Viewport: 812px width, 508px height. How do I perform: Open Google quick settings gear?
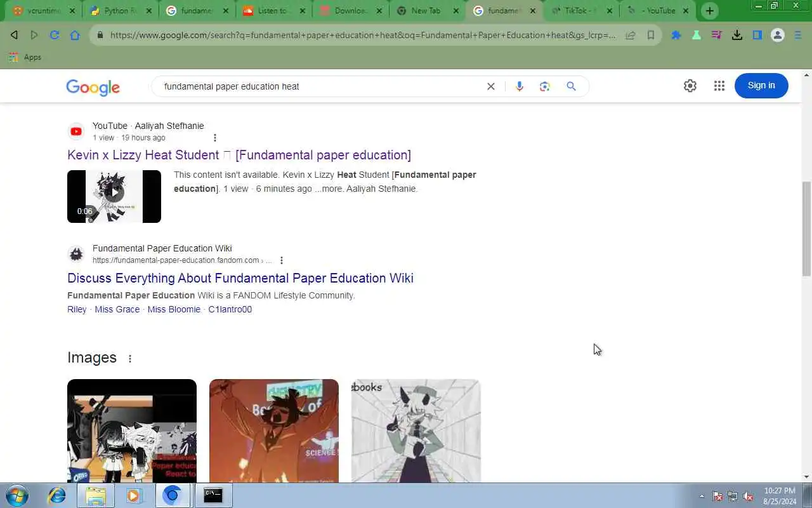pos(690,86)
